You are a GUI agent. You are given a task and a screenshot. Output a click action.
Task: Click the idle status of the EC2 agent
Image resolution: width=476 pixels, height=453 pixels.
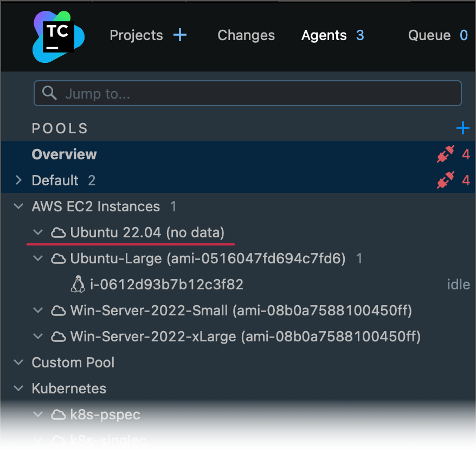458,284
